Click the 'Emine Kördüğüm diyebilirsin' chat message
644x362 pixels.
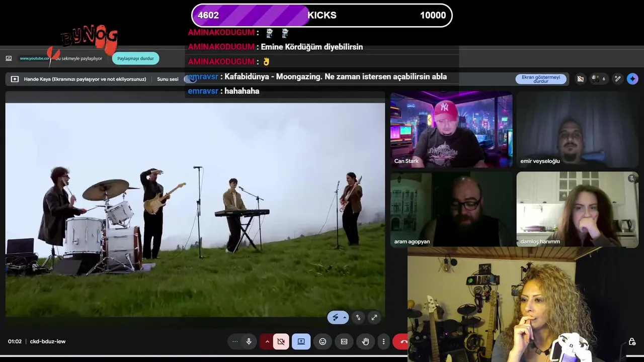[312, 47]
